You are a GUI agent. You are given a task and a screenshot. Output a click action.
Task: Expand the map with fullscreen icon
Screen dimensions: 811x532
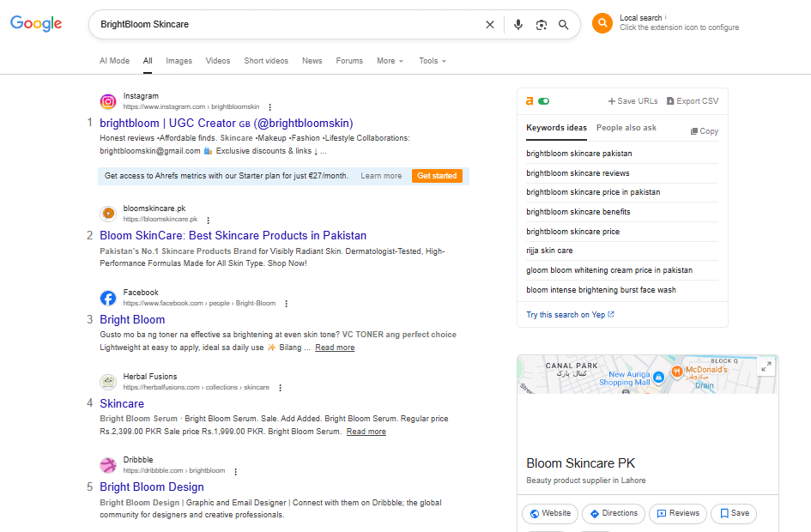coord(766,366)
